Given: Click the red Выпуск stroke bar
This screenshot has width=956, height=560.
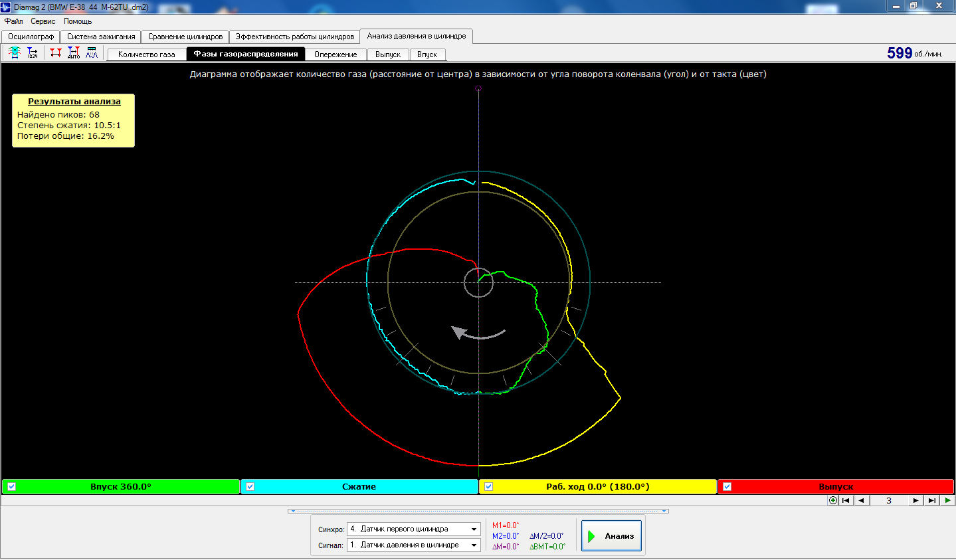Looking at the screenshot, I should tap(836, 487).
